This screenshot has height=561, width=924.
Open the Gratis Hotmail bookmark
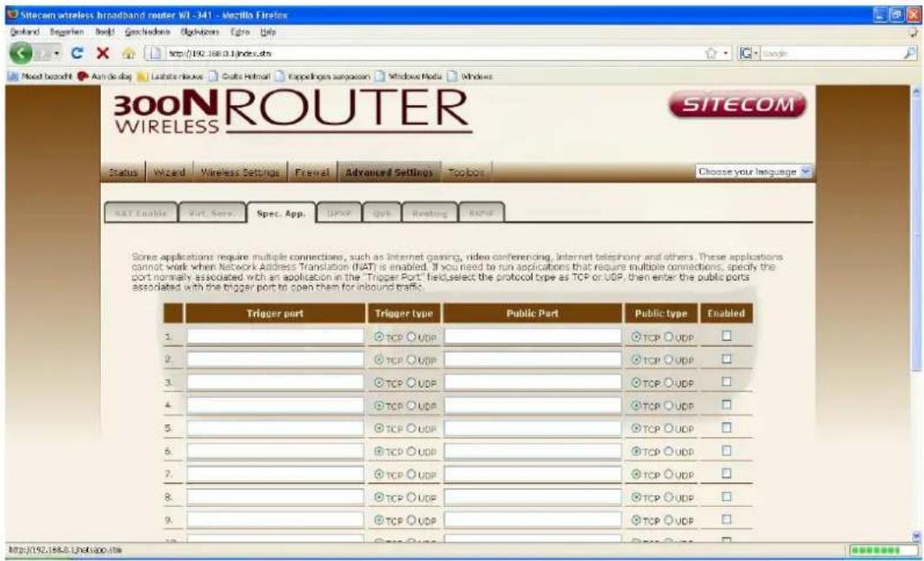coord(239,77)
